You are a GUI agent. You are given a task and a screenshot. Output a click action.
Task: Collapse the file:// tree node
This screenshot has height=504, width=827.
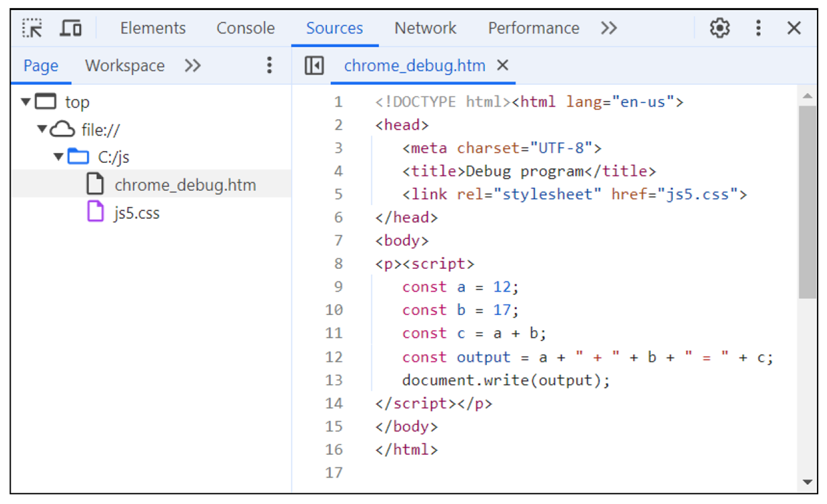coord(42,130)
